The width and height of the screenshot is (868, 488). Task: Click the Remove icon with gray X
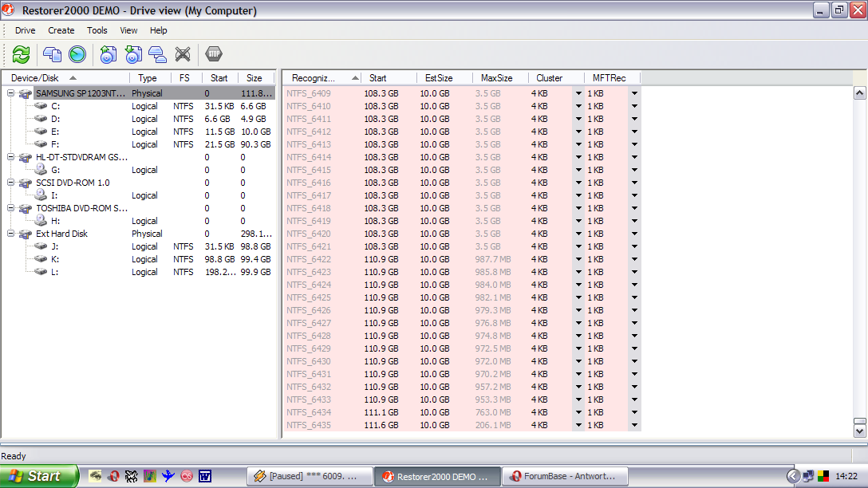pyautogui.click(x=183, y=54)
